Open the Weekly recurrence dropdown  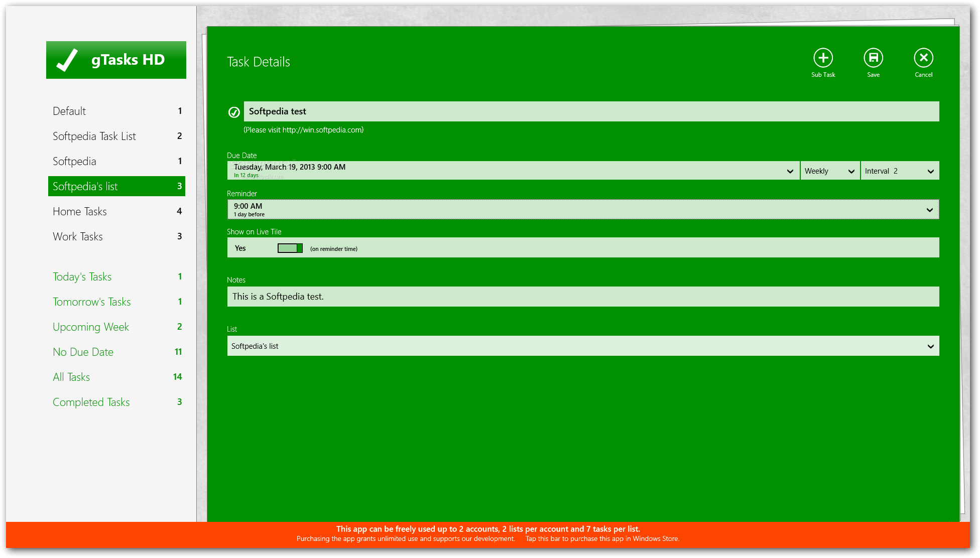click(830, 171)
